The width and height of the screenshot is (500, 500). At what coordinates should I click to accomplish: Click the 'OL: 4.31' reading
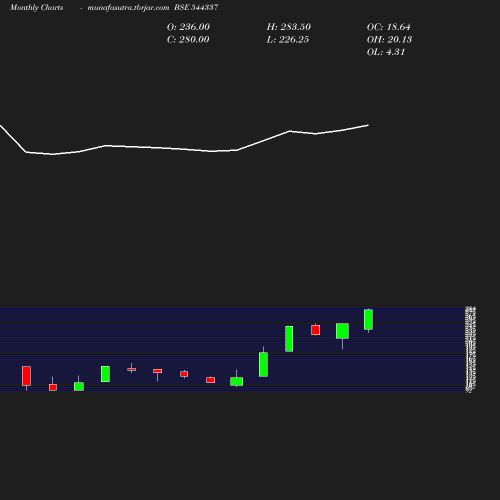(x=386, y=52)
